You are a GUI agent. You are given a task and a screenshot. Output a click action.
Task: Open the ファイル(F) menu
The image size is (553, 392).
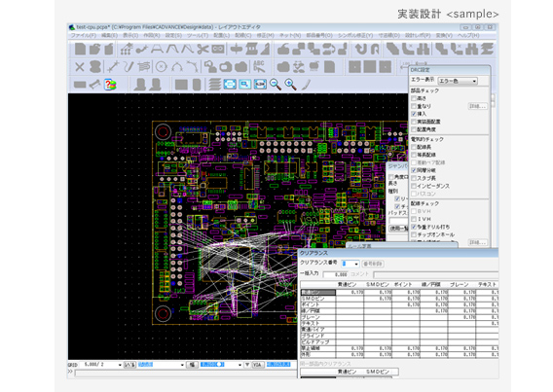[83, 36]
